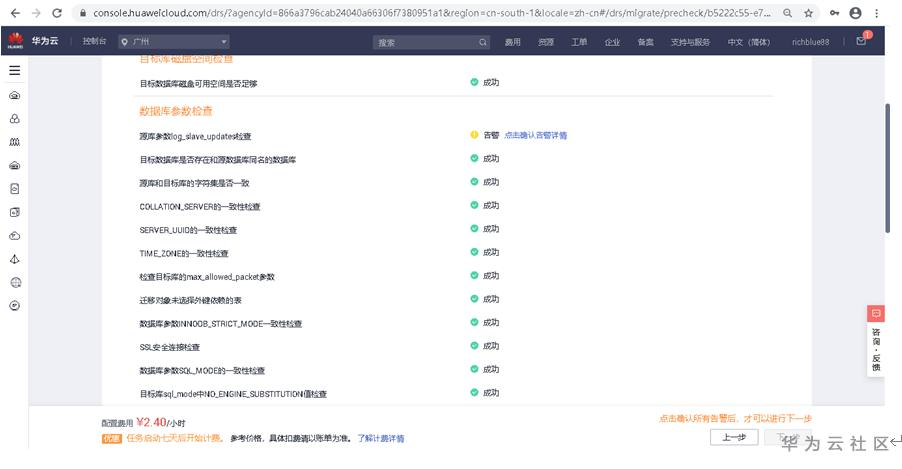Open the 费用 menu
The image size is (902, 469).
coord(513,42)
